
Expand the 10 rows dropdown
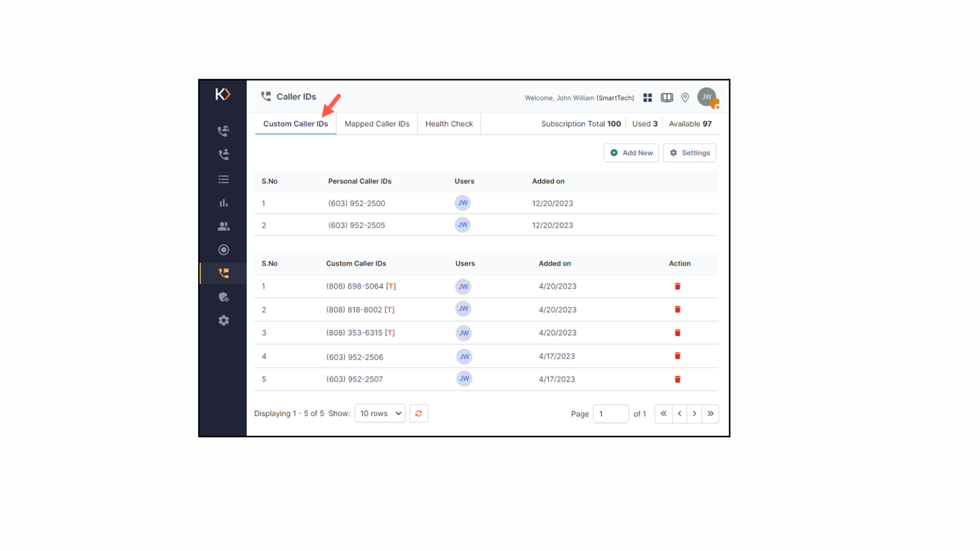coord(380,414)
